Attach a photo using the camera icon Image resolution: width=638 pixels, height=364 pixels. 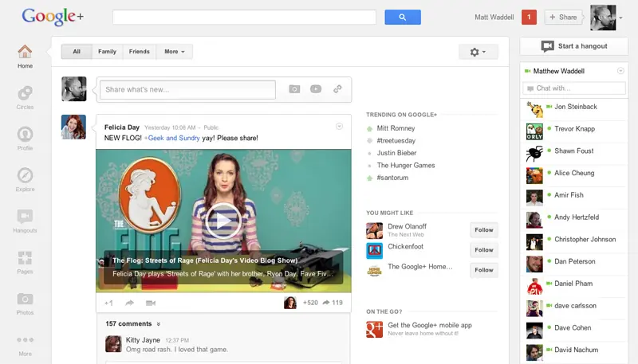tap(294, 89)
